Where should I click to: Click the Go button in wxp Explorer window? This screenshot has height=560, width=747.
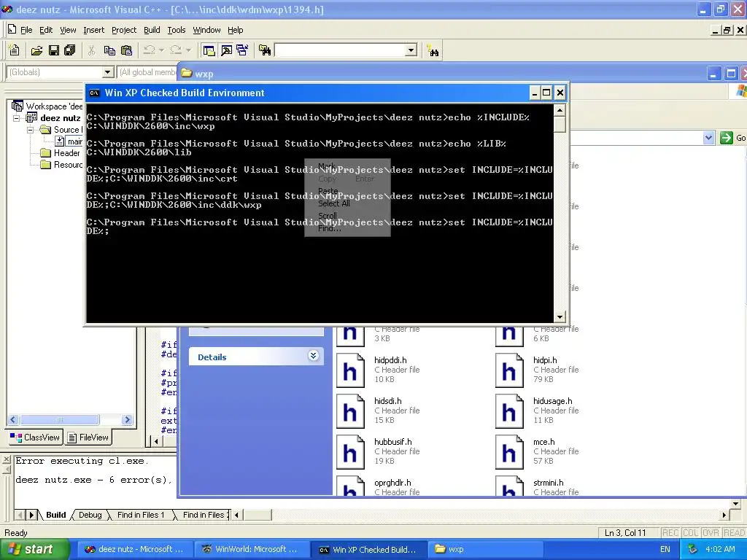click(x=732, y=138)
